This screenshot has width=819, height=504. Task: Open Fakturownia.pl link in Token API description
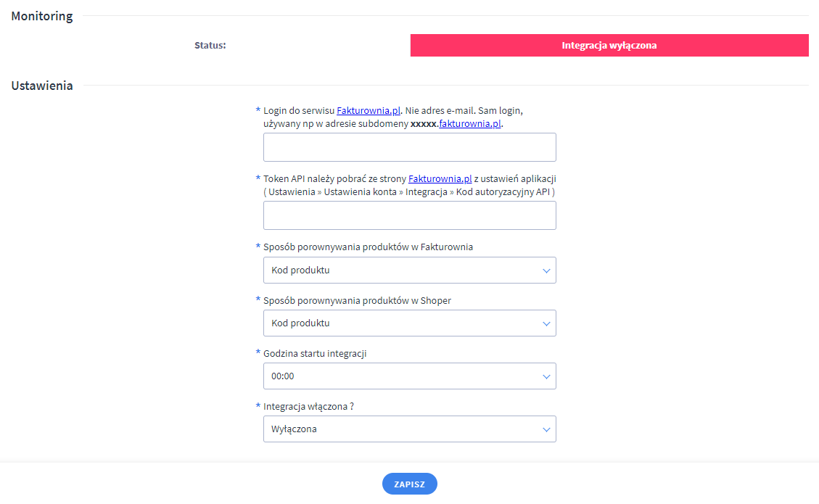[440, 178]
